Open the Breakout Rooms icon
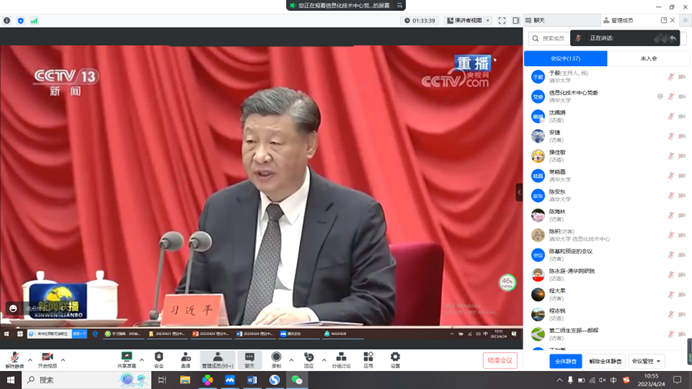Image resolution: width=692 pixels, height=389 pixels. [x=341, y=359]
